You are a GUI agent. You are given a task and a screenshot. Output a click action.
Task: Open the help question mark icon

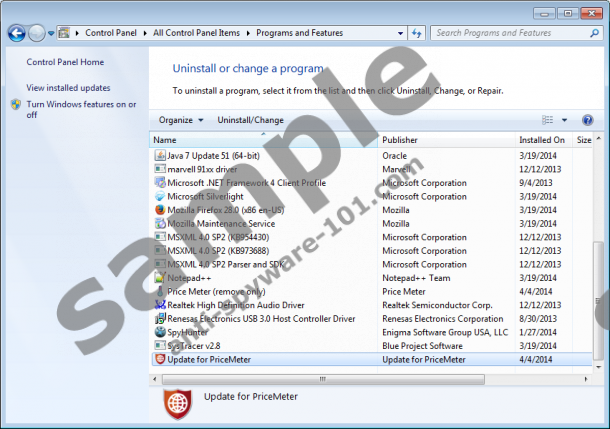click(588, 120)
